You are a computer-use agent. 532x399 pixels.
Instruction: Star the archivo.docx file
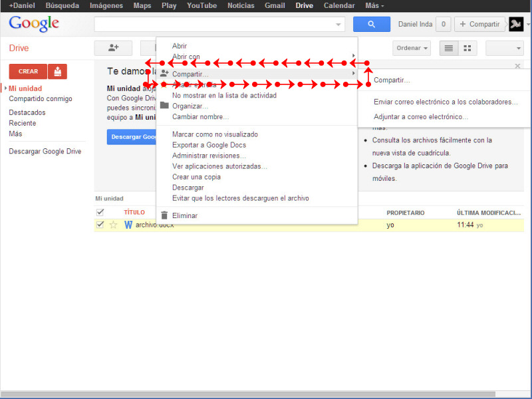(x=113, y=225)
